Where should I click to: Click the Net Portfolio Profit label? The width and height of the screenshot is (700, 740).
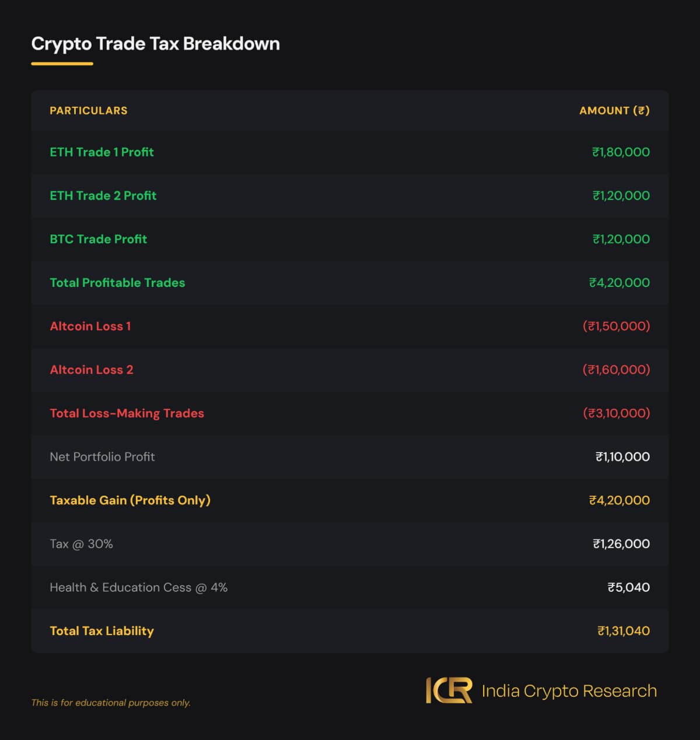[x=102, y=457]
